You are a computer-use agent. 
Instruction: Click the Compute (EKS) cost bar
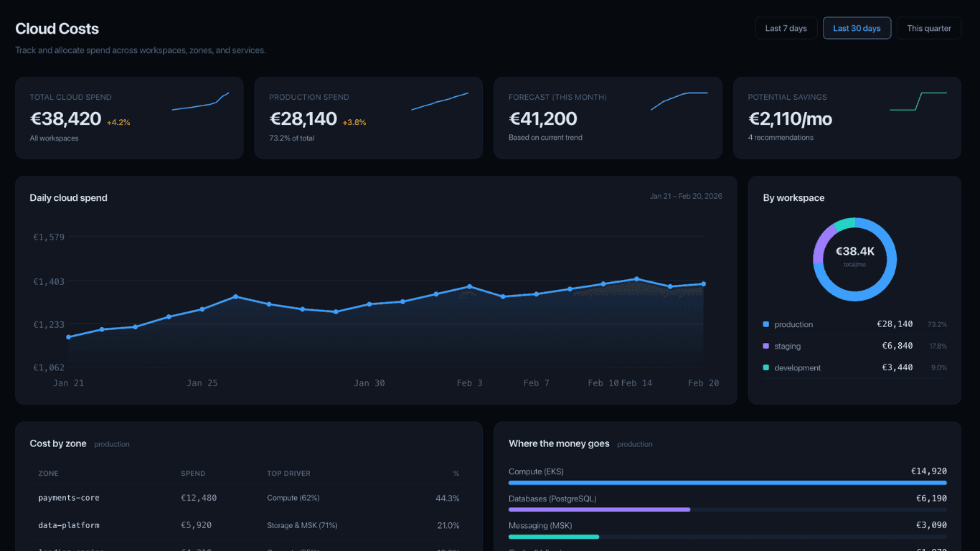727,483
